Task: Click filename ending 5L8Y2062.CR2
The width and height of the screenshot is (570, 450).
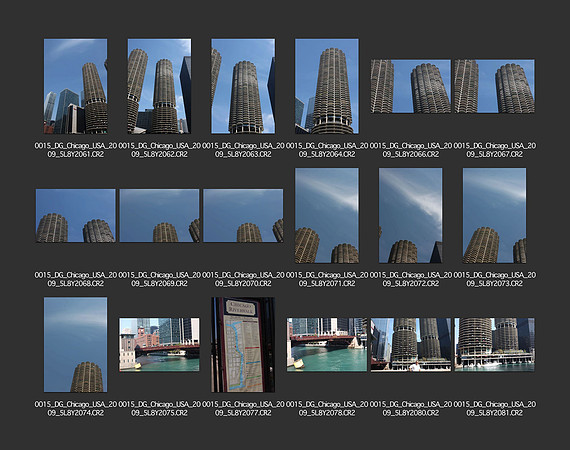Action: tap(159, 150)
